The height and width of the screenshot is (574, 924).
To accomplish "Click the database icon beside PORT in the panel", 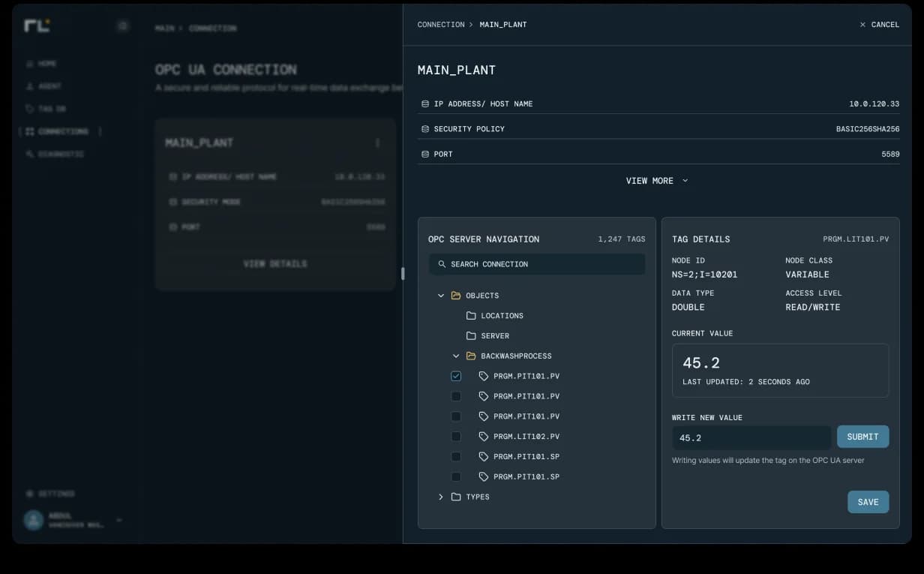I will 425,154.
